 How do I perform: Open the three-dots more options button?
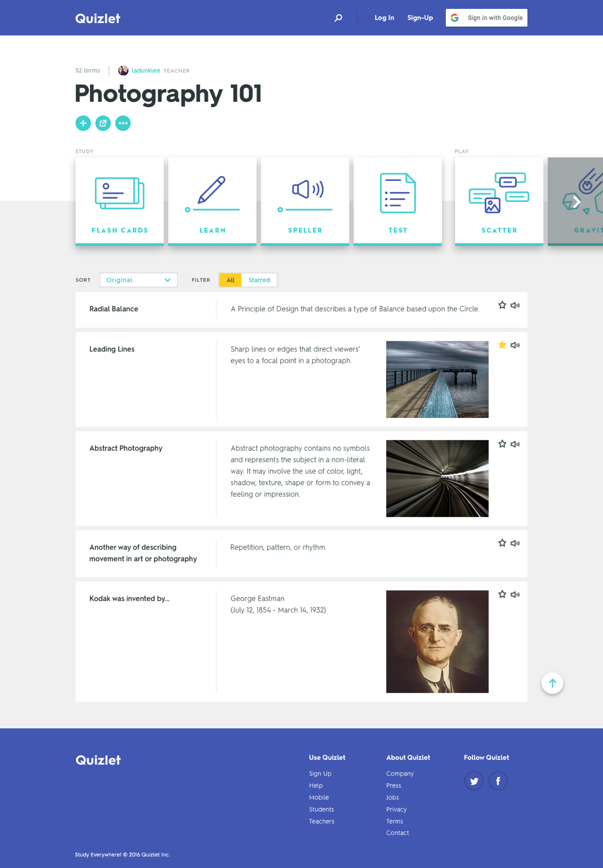(123, 123)
